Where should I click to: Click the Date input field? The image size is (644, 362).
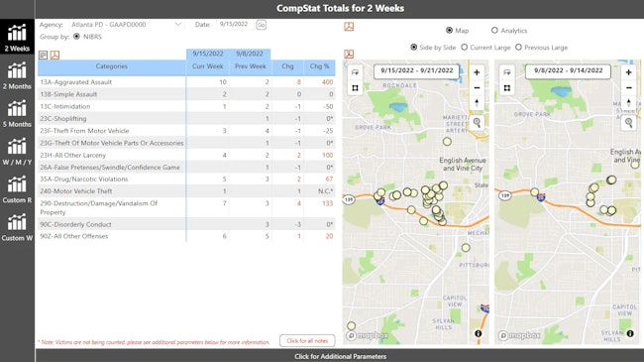pos(234,24)
